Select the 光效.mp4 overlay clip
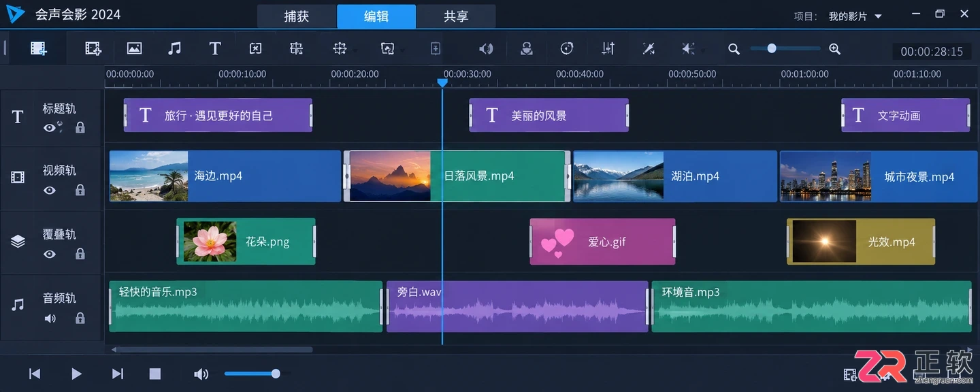The image size is (980, 392). [861, 242]
